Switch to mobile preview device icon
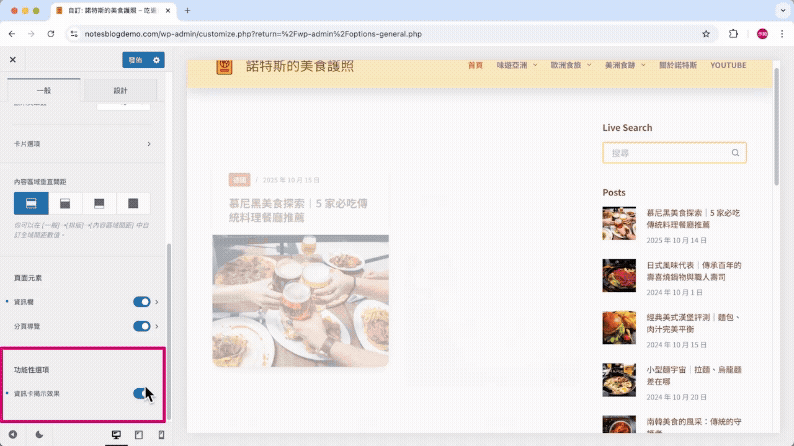794x446 pixels. pos(161,435)
